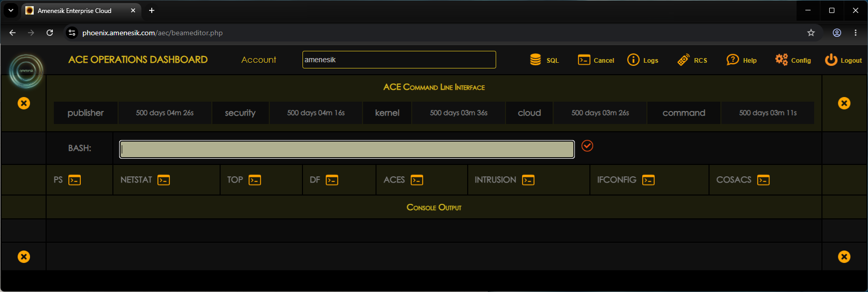Run the TOP terminal icon

pos(255,180)
